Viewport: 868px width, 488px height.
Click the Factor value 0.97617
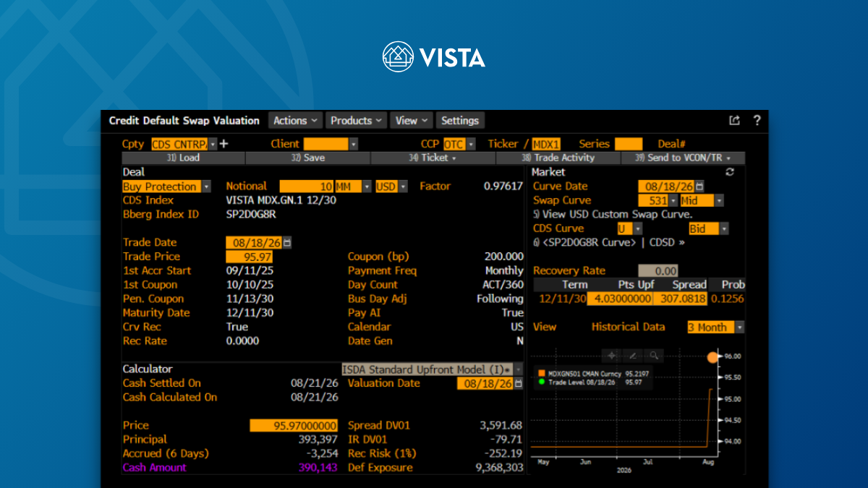click(x=503, y=187)
